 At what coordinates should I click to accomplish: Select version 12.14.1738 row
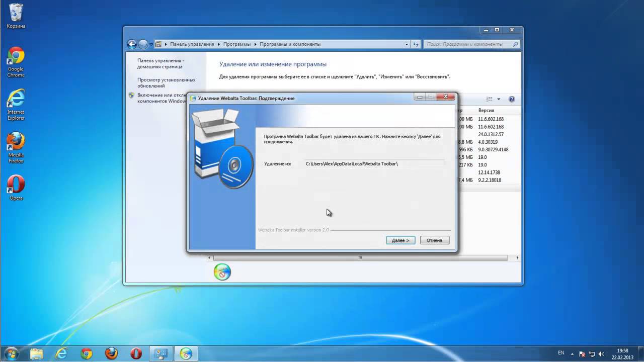[x=489, y=172]
